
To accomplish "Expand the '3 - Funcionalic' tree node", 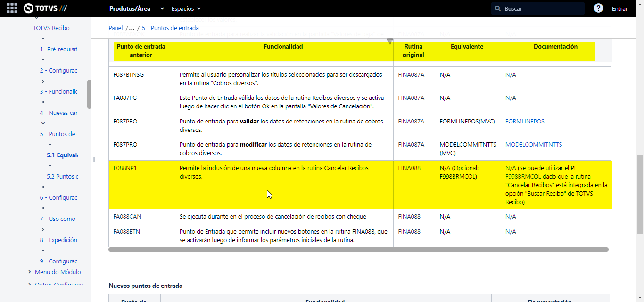I will coord(43,81).
